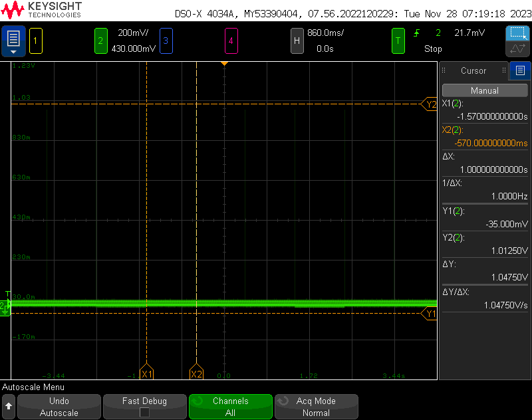
Task: Click the 430.000mV offset value
Action: coord(134,49)
